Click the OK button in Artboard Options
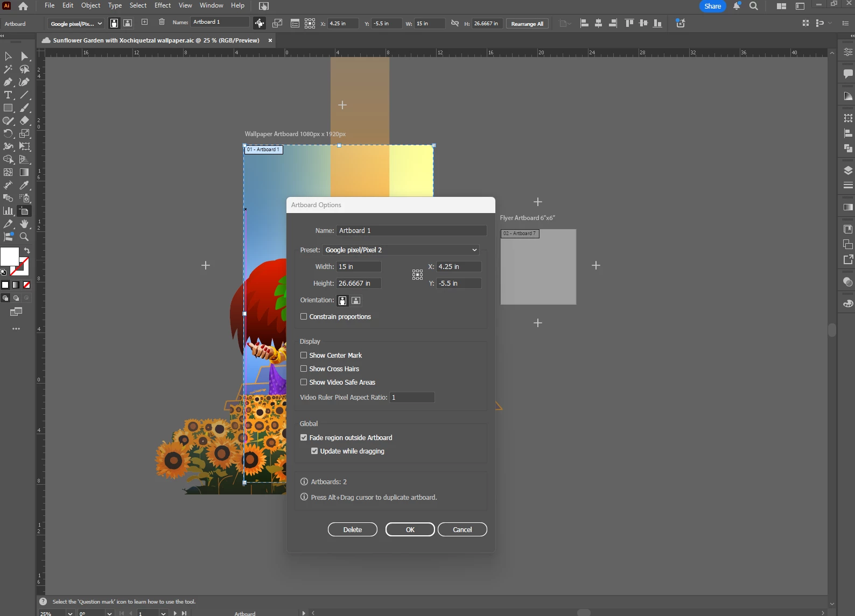855x616 pixels. [410, 529]
